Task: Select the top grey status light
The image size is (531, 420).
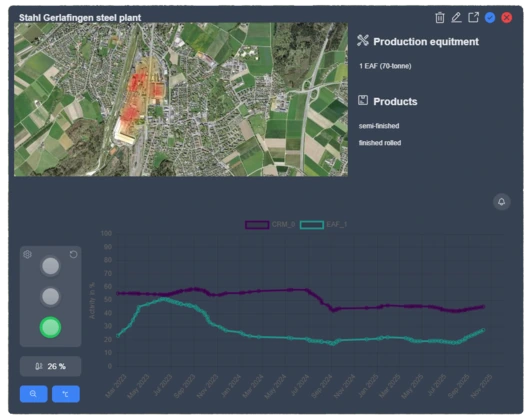Action: [x=50, y=266]
